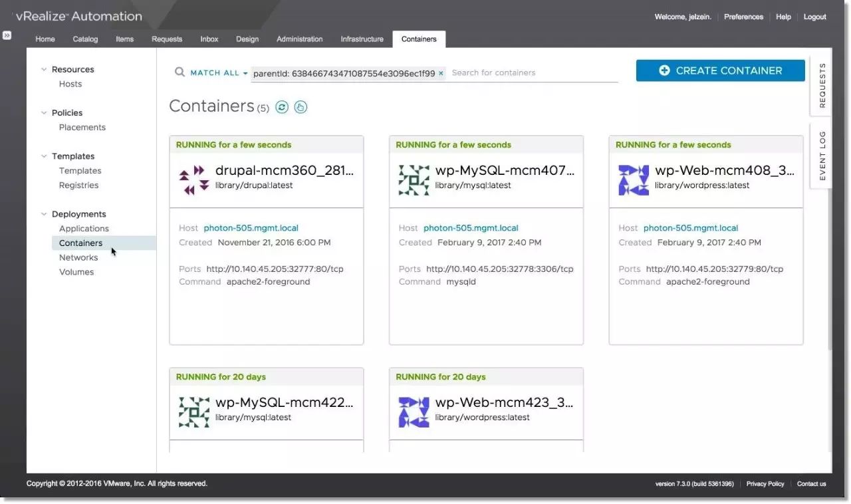851x504 pixels.
Task: Collapse the Templates section chevron
Action: [44, 156]
